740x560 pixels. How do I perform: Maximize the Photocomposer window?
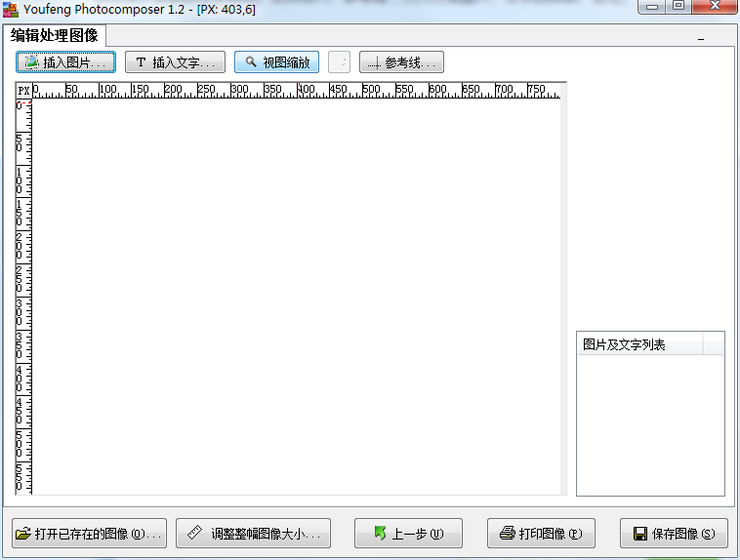click(x=678, y=7)
